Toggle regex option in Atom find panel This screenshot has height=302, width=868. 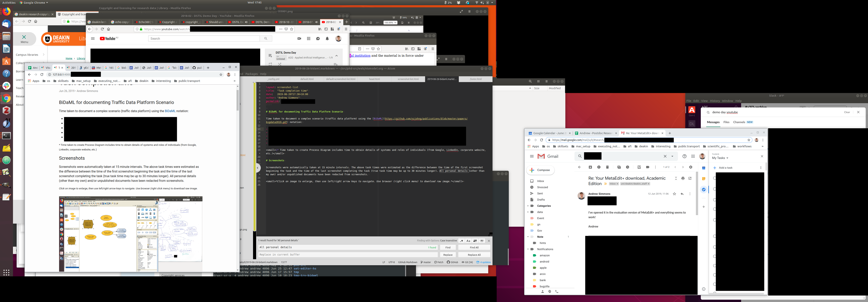tap(461, 241)
